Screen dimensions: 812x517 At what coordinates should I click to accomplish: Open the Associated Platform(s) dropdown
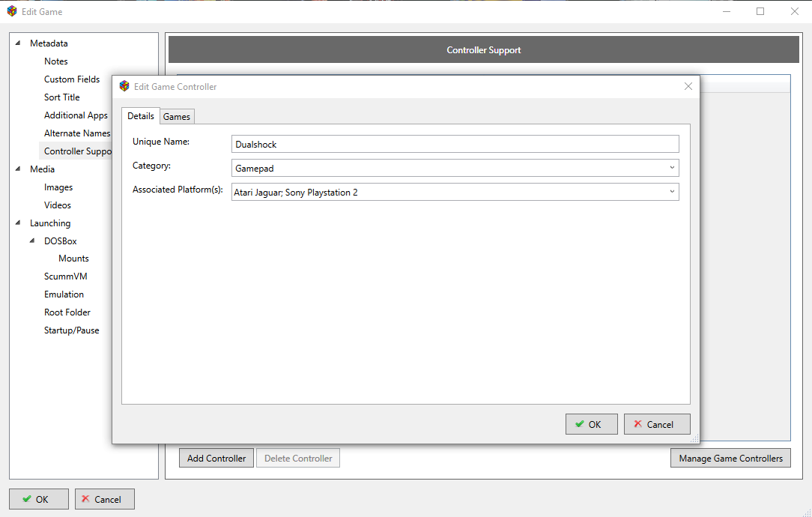coord(455,192)
